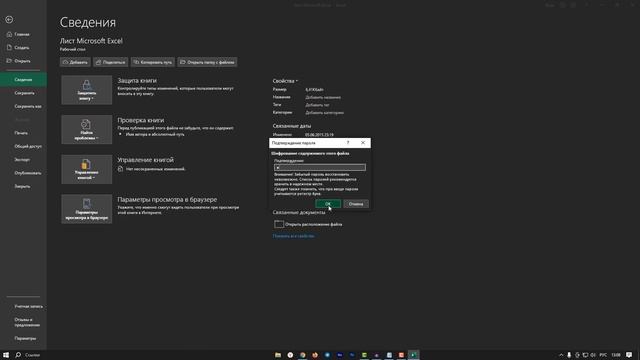Click the Защита книги heading text
Viewport: 640px width, 360px height.
pyautogui.click(x=137, y=80)
